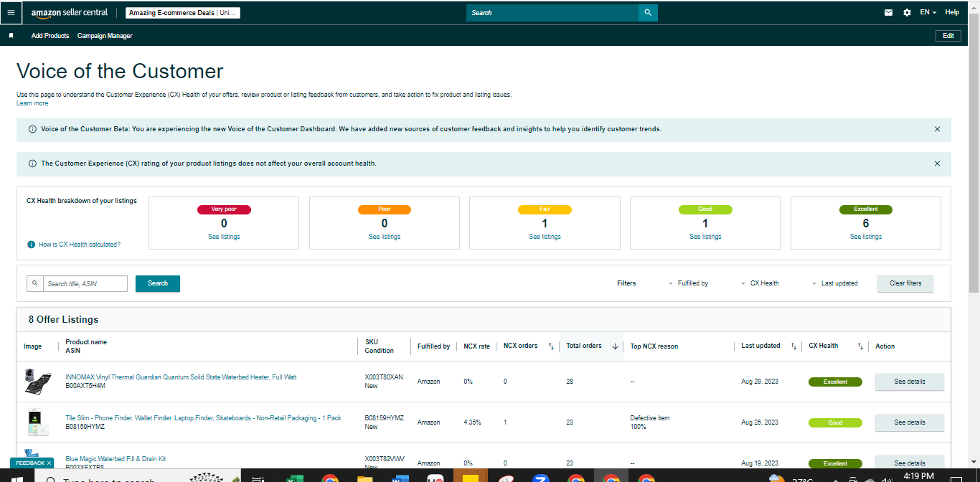Open How is CX Health calculated link
980x482 pixels.
pos(80,245)
